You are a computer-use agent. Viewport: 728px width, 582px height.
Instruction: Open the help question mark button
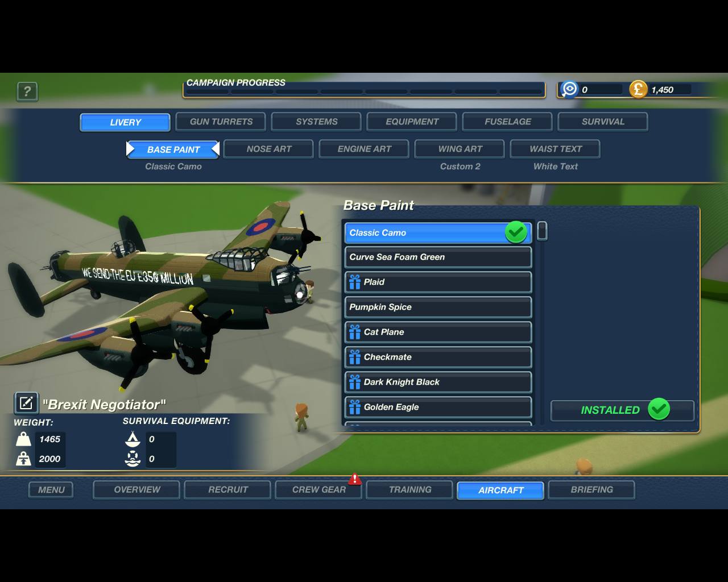[x=27, y=92]
